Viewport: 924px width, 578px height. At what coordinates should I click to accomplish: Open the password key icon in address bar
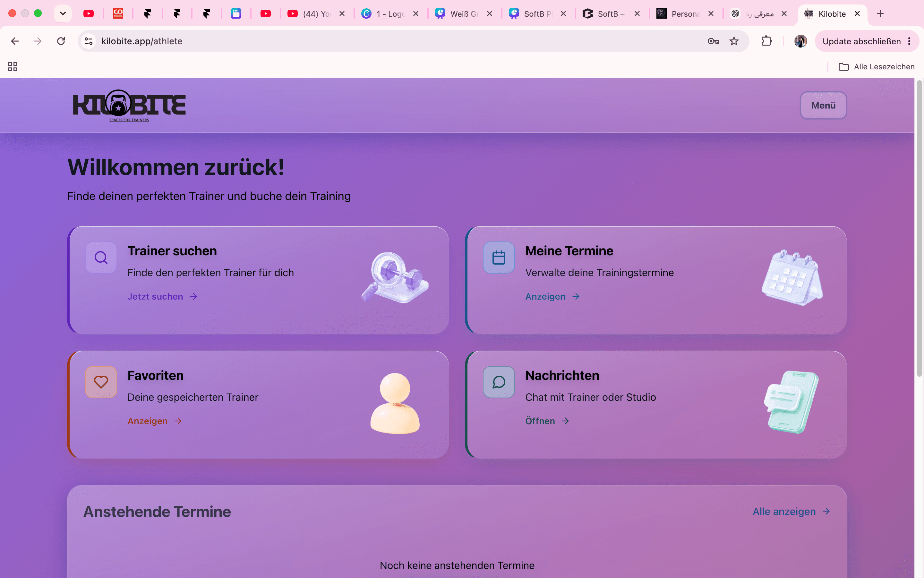tap(713, 41)
